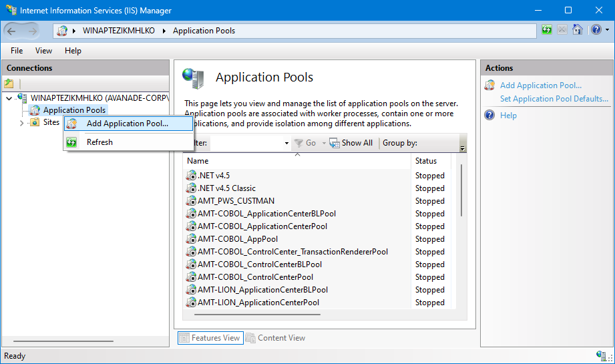Collapse the WINAPTEZIKMHLKO server tree node

coord(9,98)
